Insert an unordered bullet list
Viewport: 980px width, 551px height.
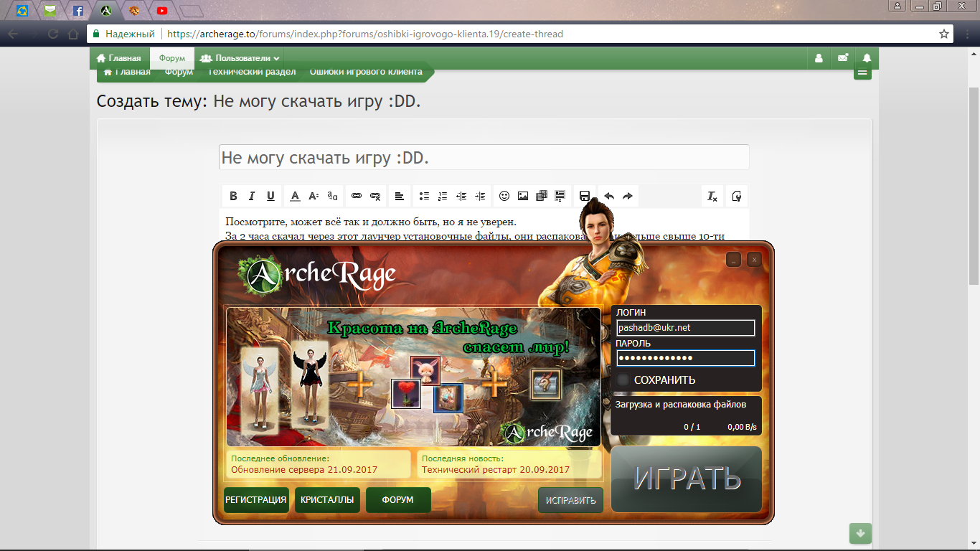click(x=424, y=196)
